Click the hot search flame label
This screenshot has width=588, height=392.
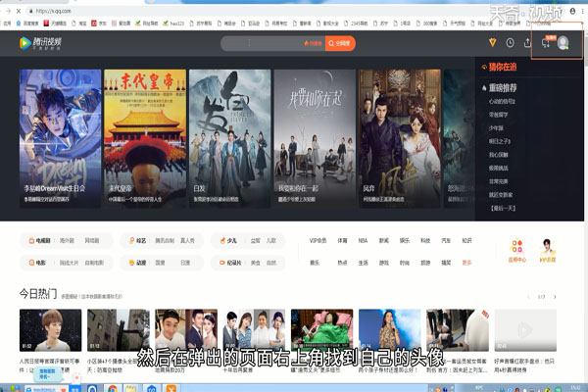click(x=314, y=43)
